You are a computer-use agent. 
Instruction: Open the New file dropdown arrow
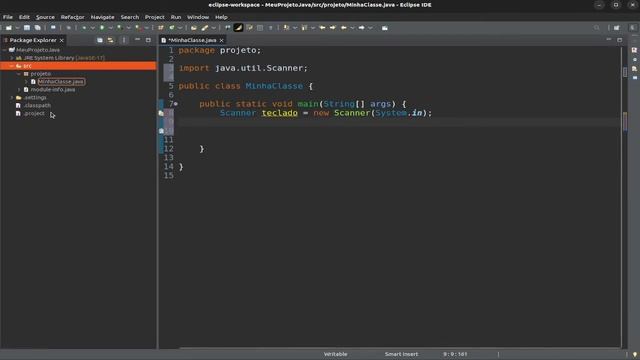click(x=17, y=28)
